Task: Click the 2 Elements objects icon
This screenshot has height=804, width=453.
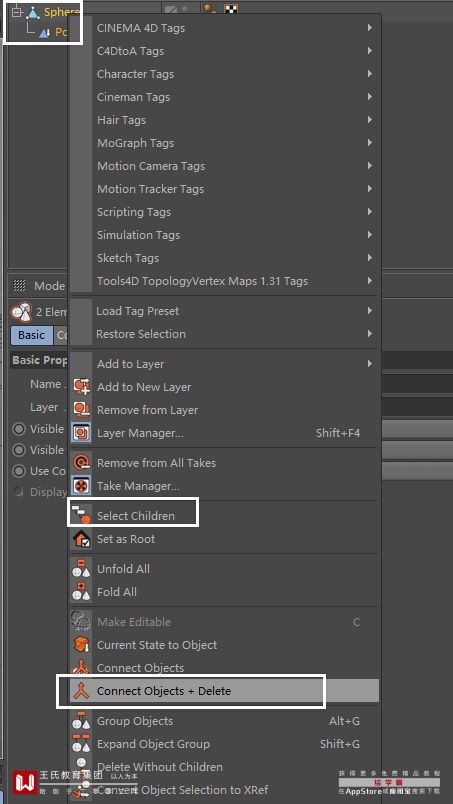Action: pos(21,312)
